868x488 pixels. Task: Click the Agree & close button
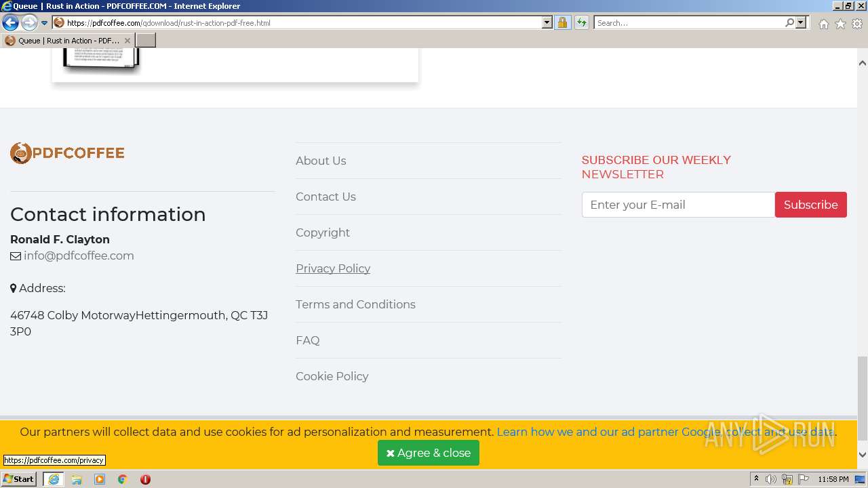(429, 453)
